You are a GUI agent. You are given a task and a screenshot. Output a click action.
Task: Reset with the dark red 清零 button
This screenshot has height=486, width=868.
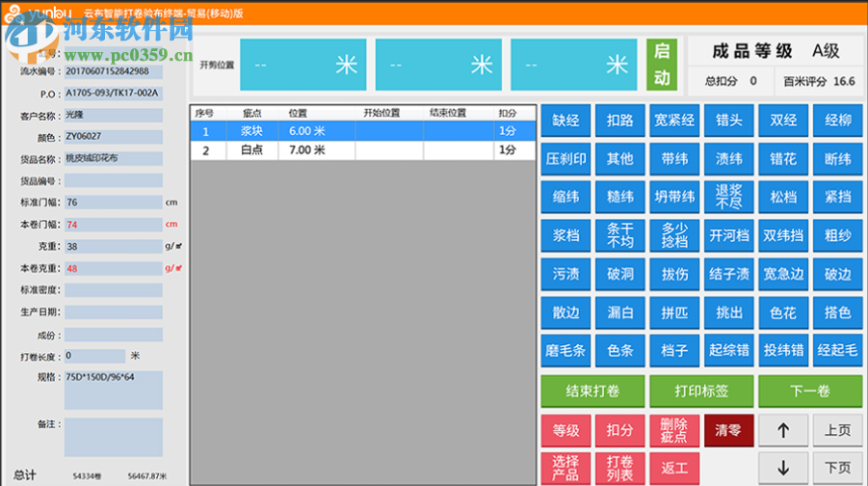coord(728,430)
